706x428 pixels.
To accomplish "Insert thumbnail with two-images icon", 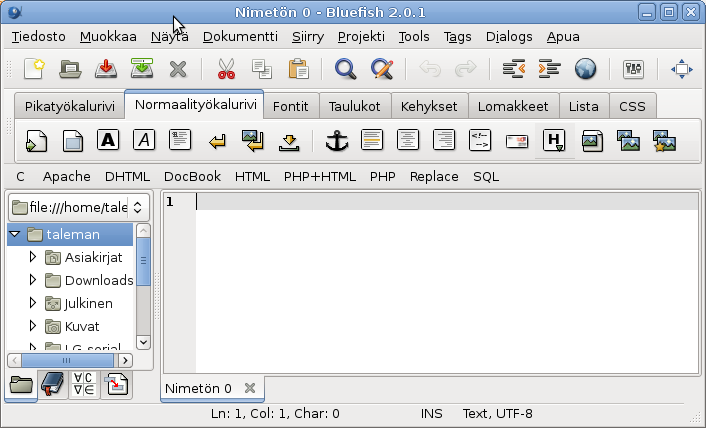I will point(629,141).
